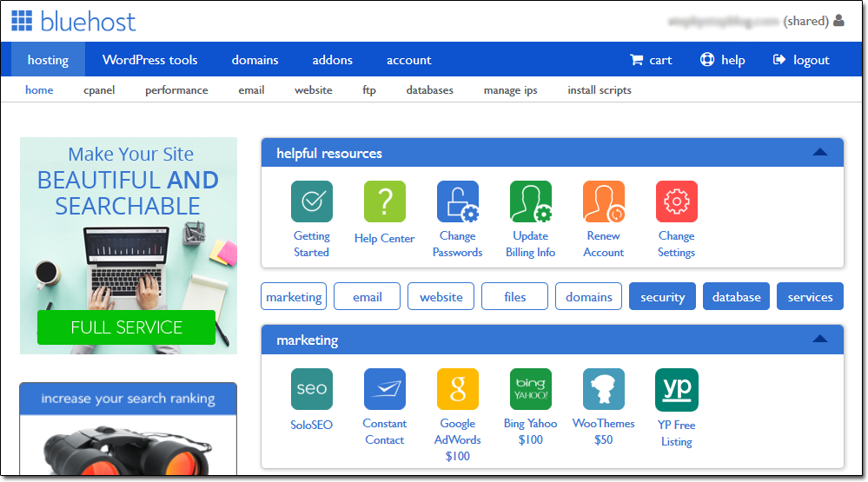Launch the WooThemes $50 icon
This screenshot has width=868, height=482.
coord(604,389)
